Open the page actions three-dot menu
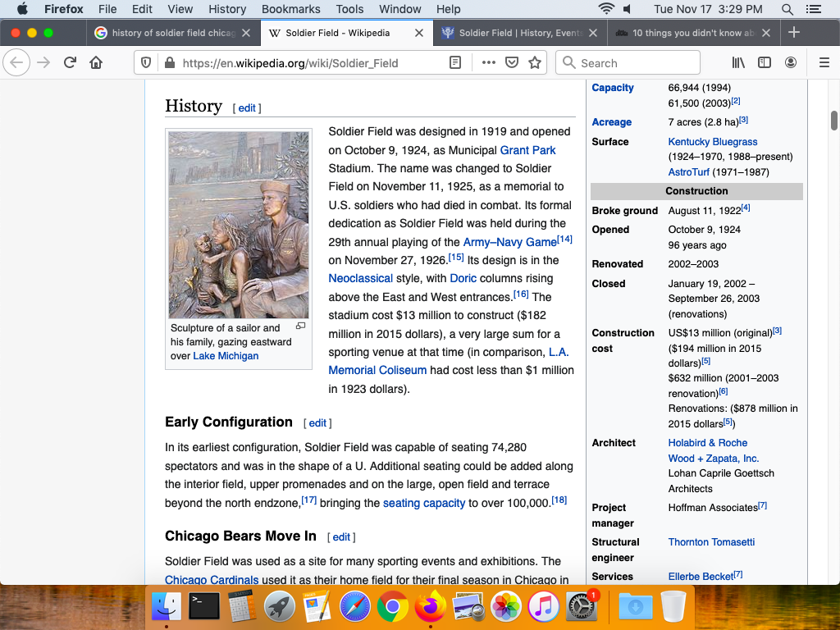Screen dimensions: 840x630 (x=489, y=63)
